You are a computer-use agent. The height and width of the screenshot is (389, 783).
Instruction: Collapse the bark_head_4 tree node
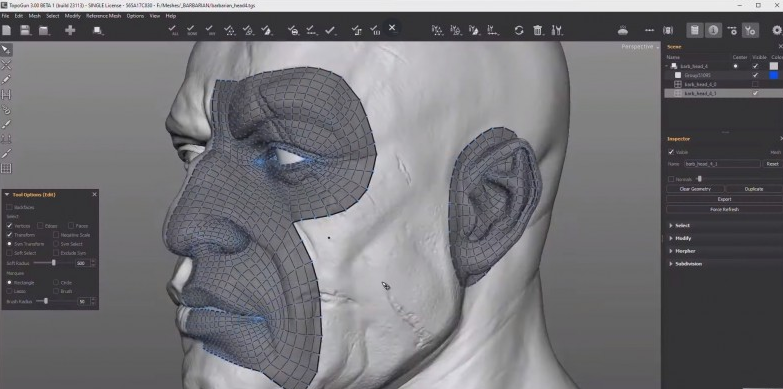(x=667, y=66)
